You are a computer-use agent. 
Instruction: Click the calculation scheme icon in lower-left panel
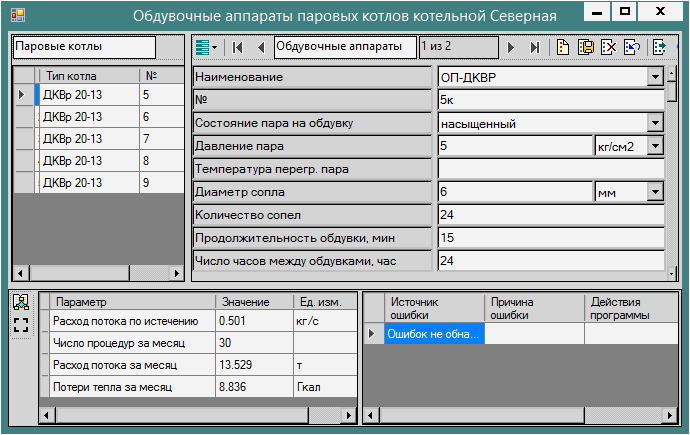[x=21, y=302]
